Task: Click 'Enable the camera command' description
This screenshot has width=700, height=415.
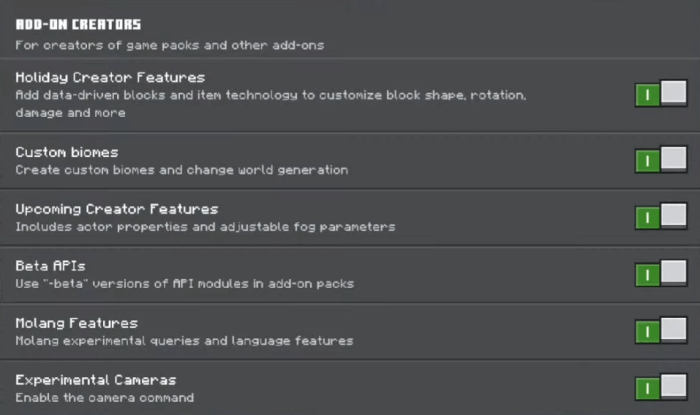Action: 104,398
